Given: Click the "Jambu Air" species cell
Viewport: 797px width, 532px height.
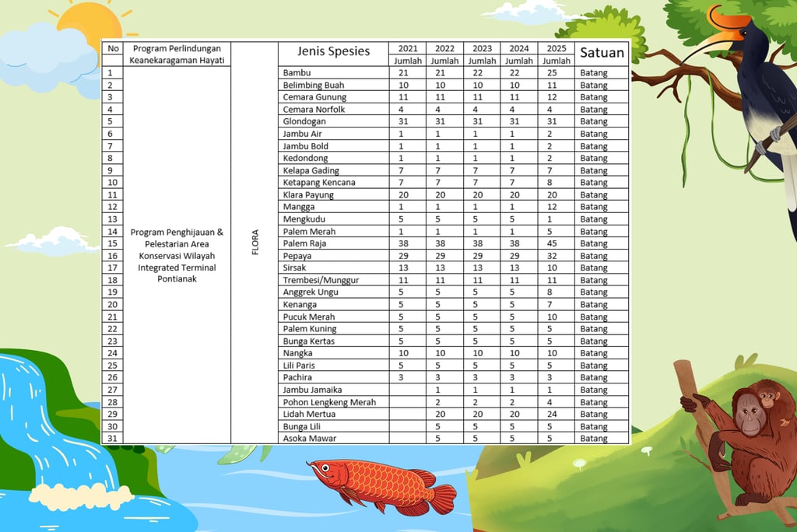Looking at the screenshot, I should [x=333, y=134].
